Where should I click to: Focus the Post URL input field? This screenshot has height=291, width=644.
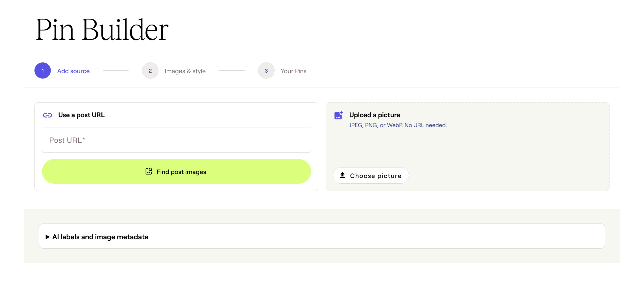(x=177, y=140)
